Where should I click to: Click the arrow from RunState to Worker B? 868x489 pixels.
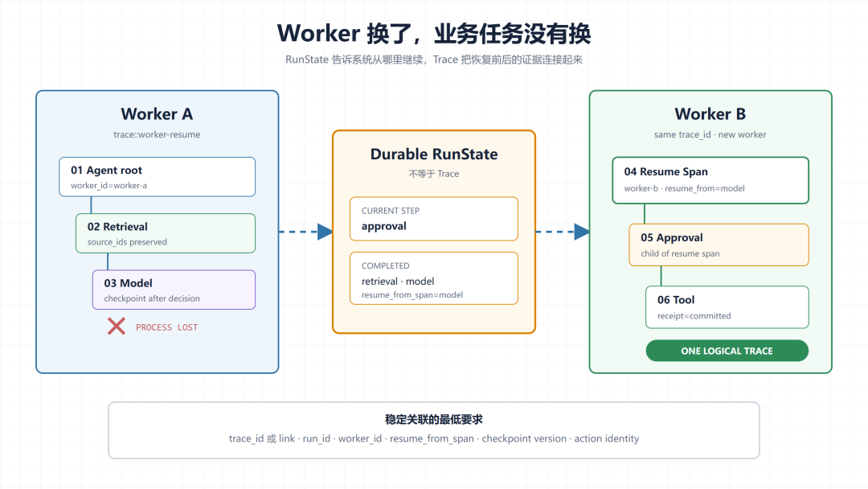563,232
